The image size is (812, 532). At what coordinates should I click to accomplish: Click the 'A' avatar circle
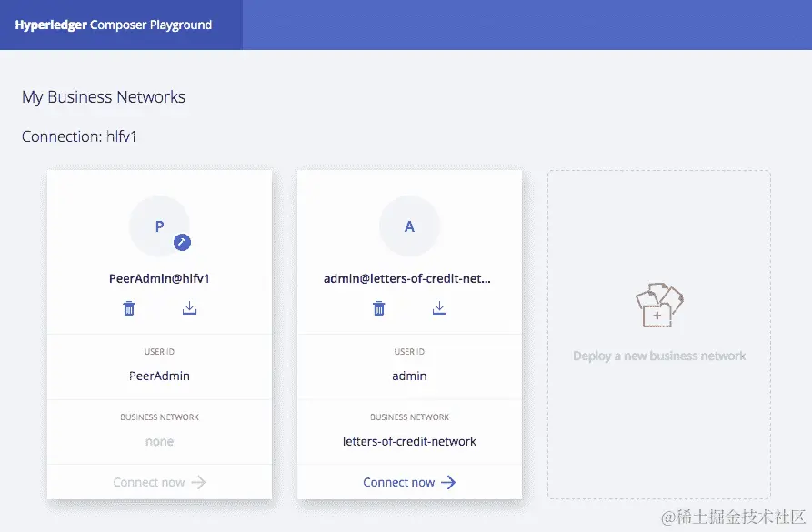[x=409, y=226]
